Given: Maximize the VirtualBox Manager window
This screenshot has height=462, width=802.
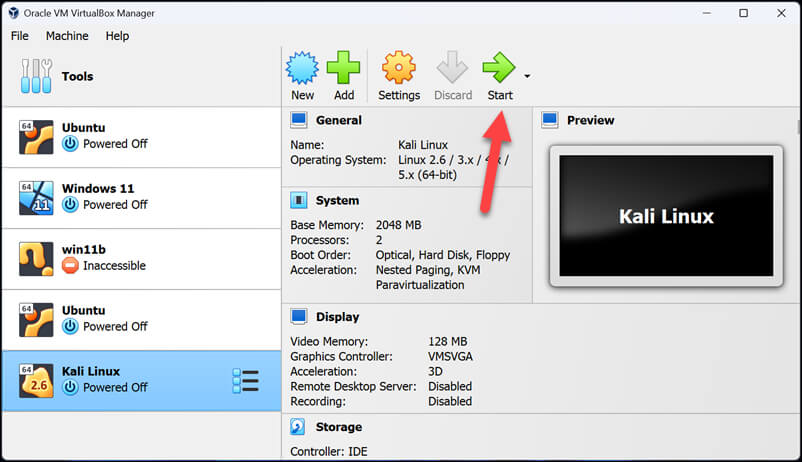Looking at the screenshot, I should pyautogui.click(x=744, y=13).
